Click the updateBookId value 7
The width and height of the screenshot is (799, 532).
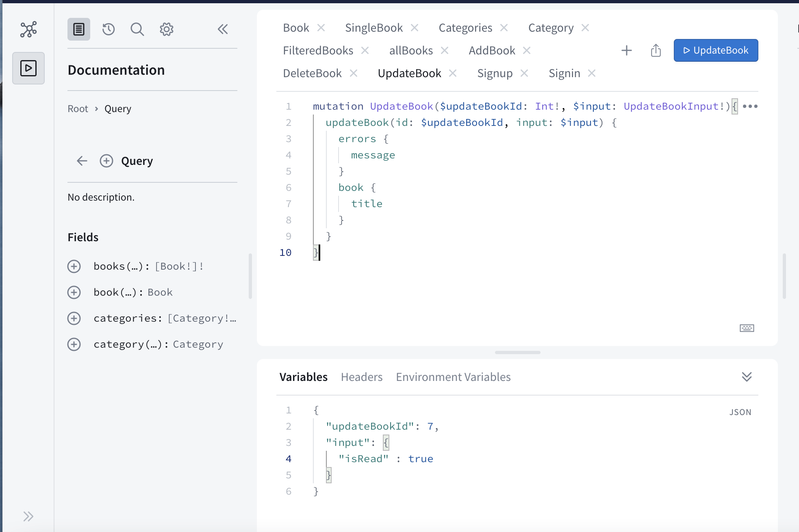(x=430, y=426)
